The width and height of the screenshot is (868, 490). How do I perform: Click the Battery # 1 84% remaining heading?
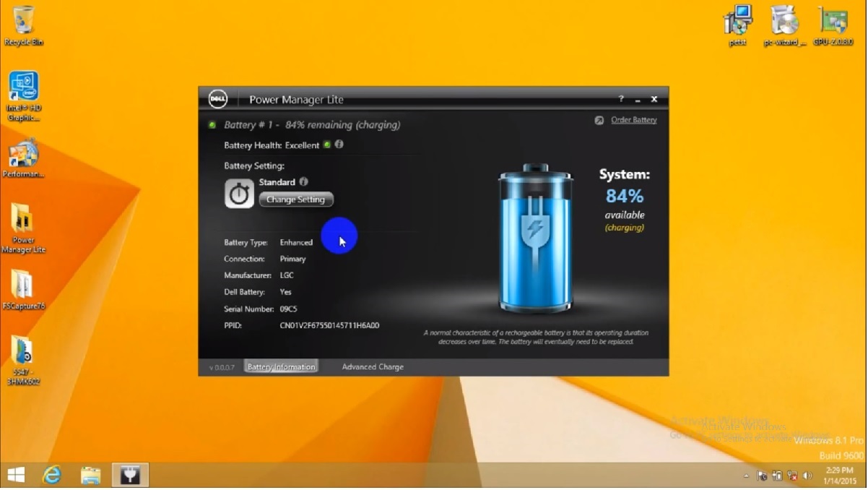click(312, 125)
